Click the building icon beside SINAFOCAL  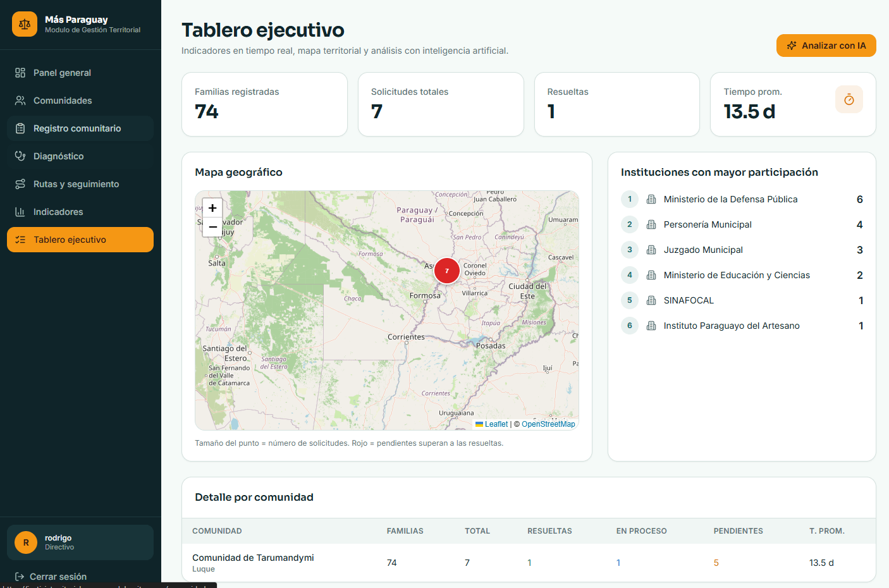pyautogui.click(x=651, y=300)
